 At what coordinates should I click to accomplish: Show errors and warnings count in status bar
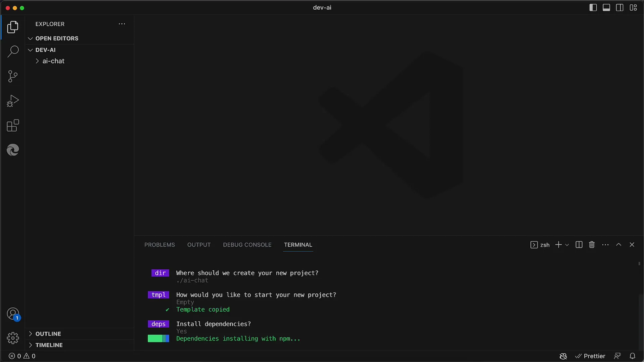click(22, 356)
